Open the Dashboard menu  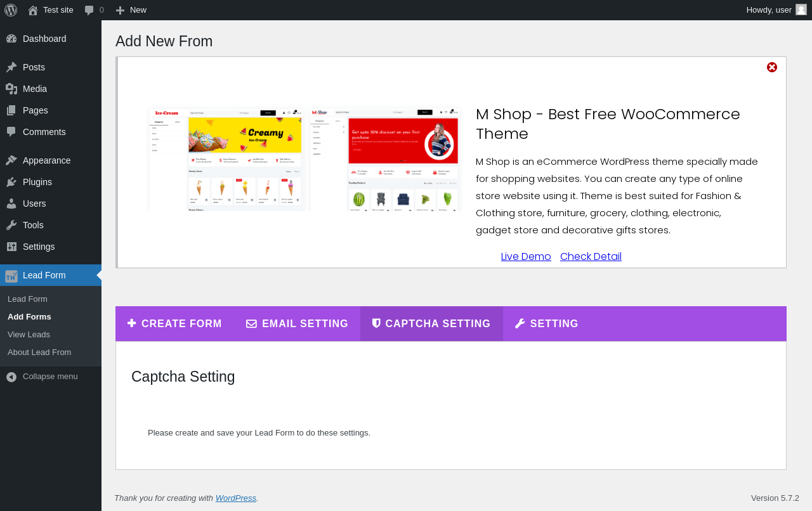pos(51,39)
